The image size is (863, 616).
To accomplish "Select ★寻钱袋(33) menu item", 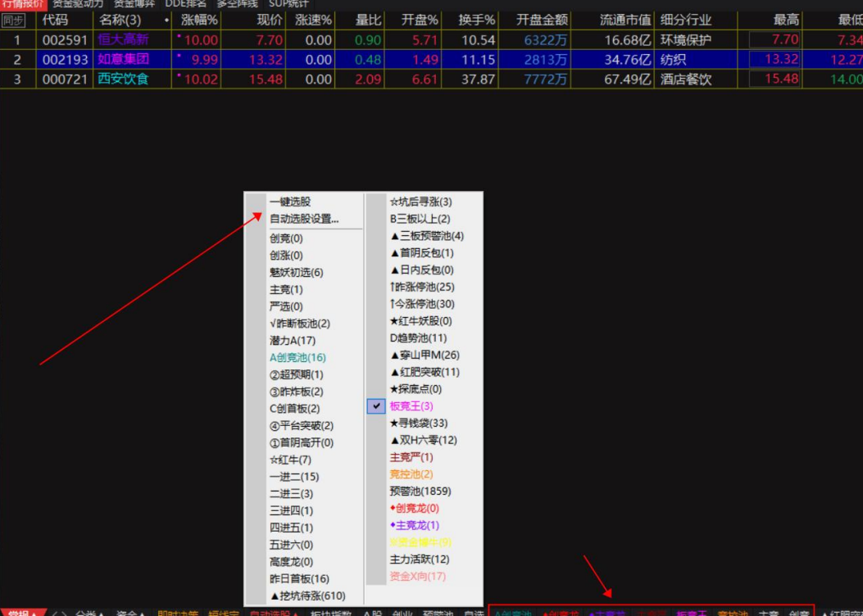I will point(419,423).
